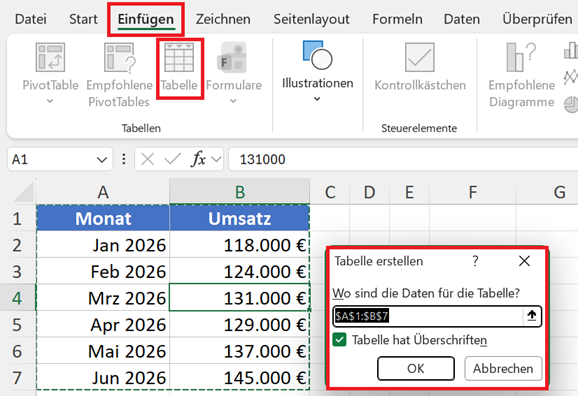Expand the formula bar function chevron
Viewport: 578px width, 396px height.
tap(216, 160)
